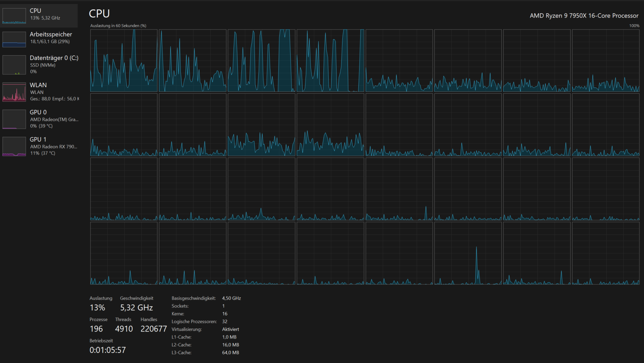Click the "18,1/63,1 GB (29%)" memory usage text
The image size is (644, 363).
50,42
